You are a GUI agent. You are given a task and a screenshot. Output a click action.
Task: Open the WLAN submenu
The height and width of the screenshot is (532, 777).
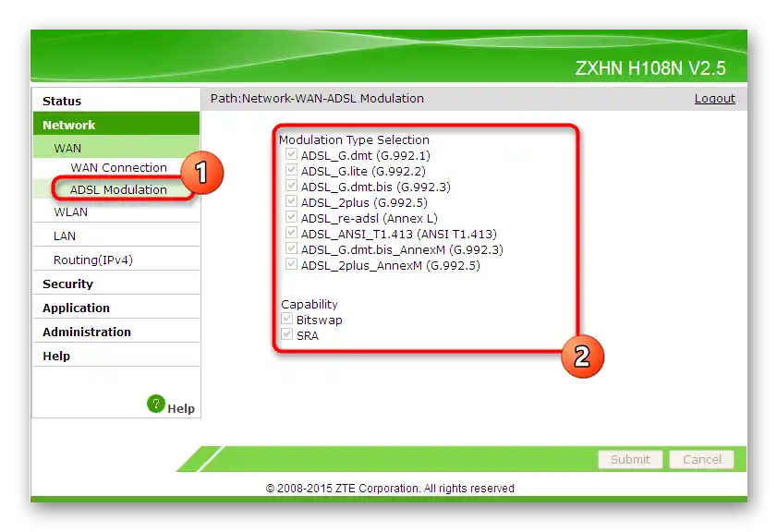pos(116,212)
